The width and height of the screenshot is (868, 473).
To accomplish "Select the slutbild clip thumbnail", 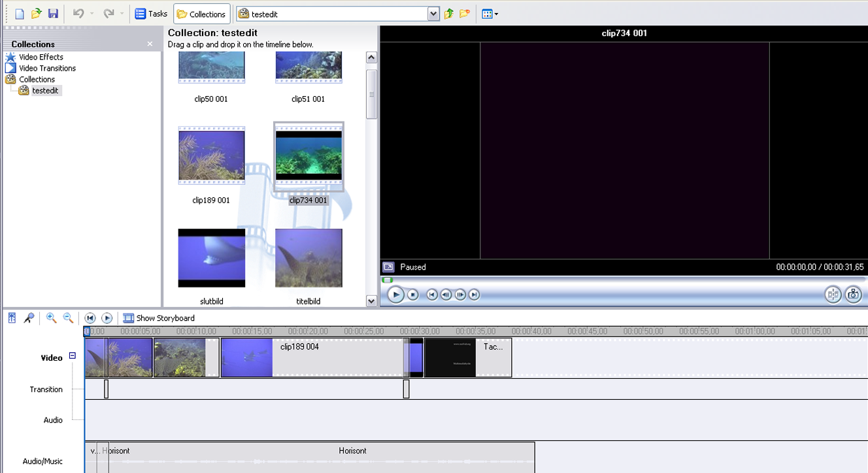I will (x=211, y=257).
